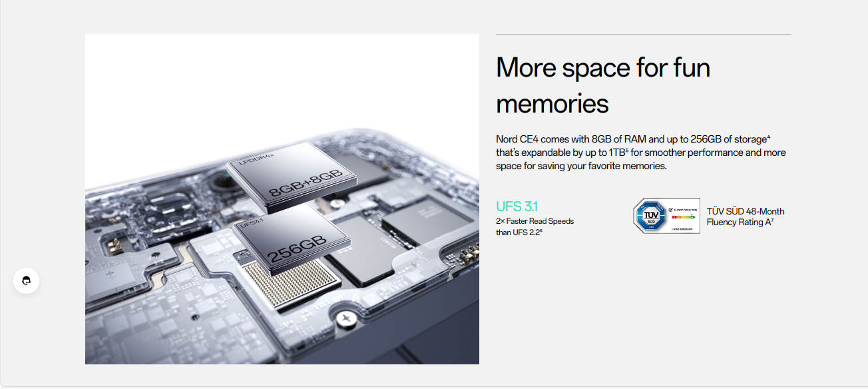
Task: Open the chat support bubble icon
Action: tap(27, 280)
